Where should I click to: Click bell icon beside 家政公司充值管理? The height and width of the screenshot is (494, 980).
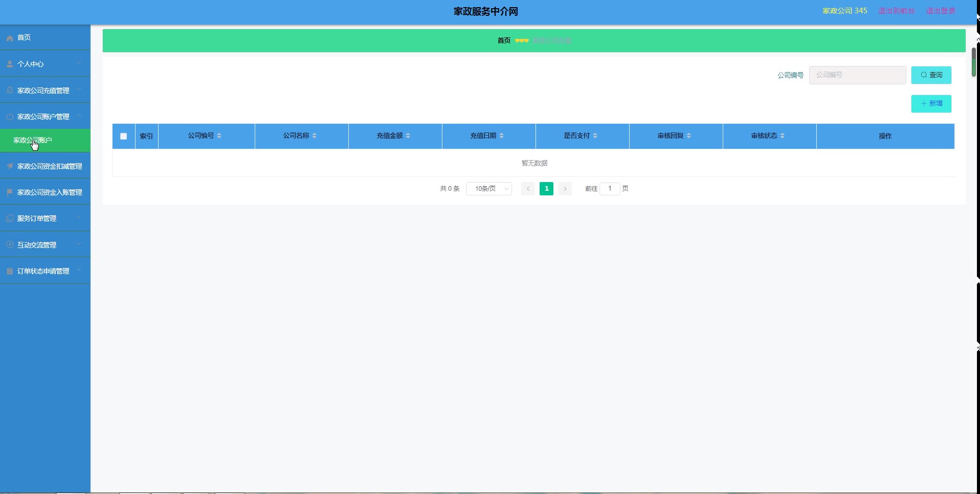[10, 90]
